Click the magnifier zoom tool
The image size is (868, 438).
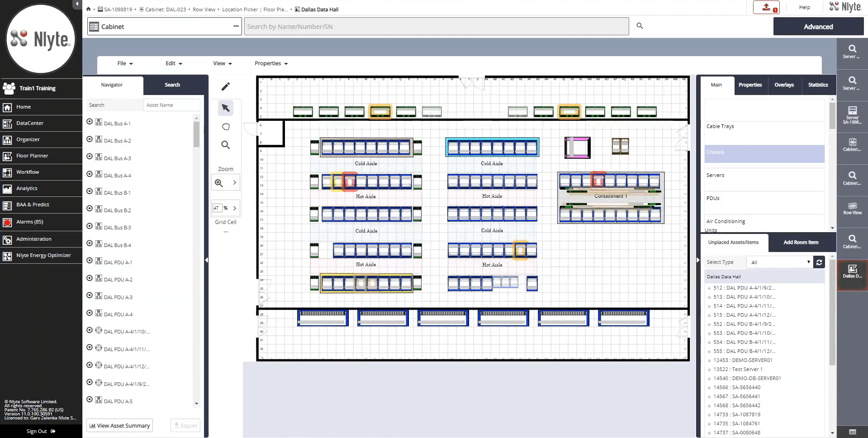click(225, 145)
